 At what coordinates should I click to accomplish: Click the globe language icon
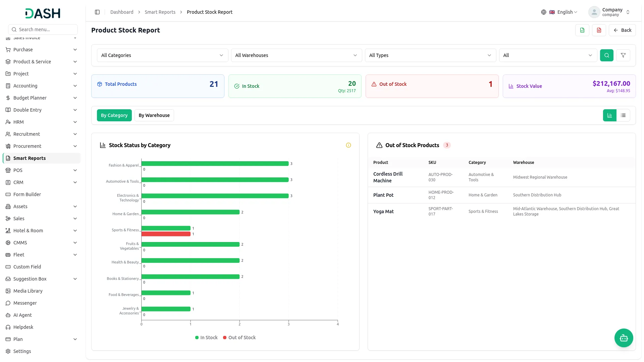point(544,12)
